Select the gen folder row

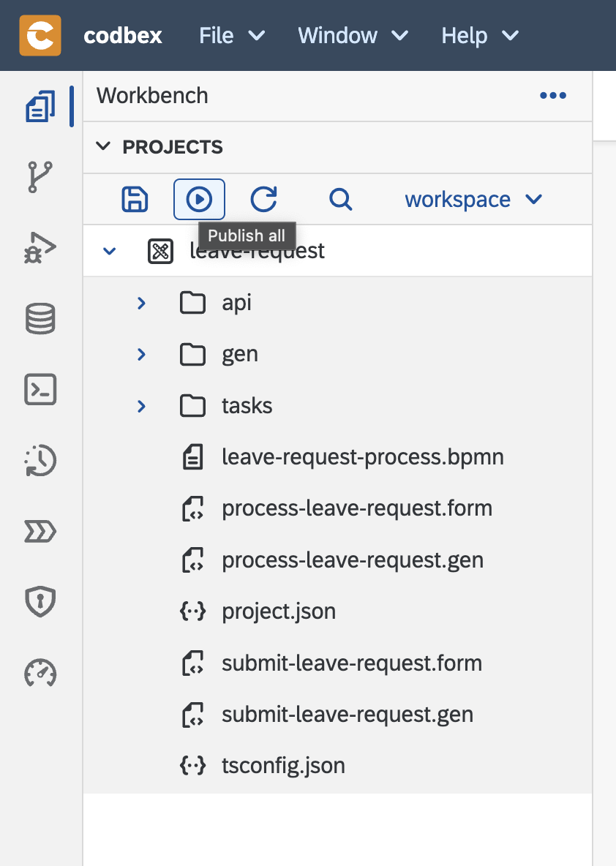337,354
